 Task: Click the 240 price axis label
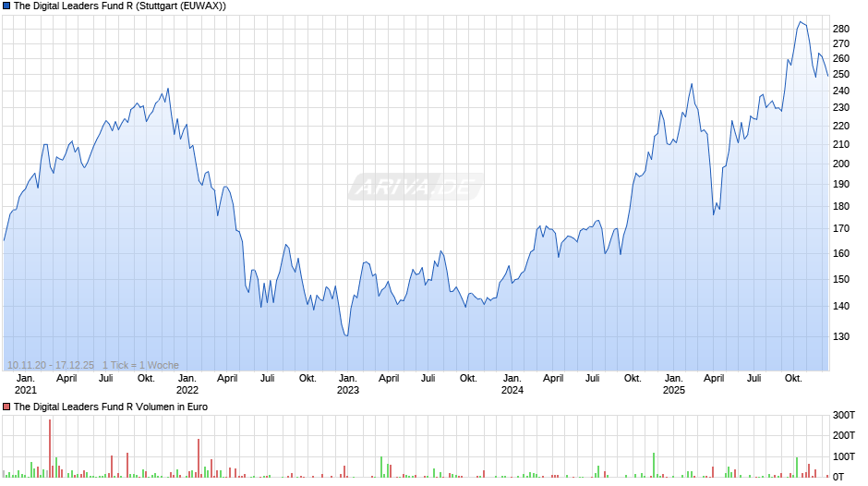(841, 91)
